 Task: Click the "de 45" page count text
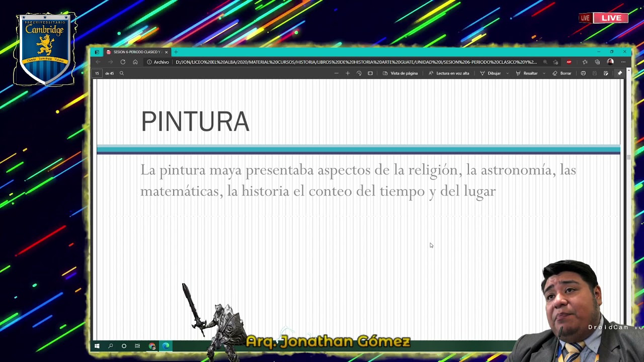click(x=110, y=73)
